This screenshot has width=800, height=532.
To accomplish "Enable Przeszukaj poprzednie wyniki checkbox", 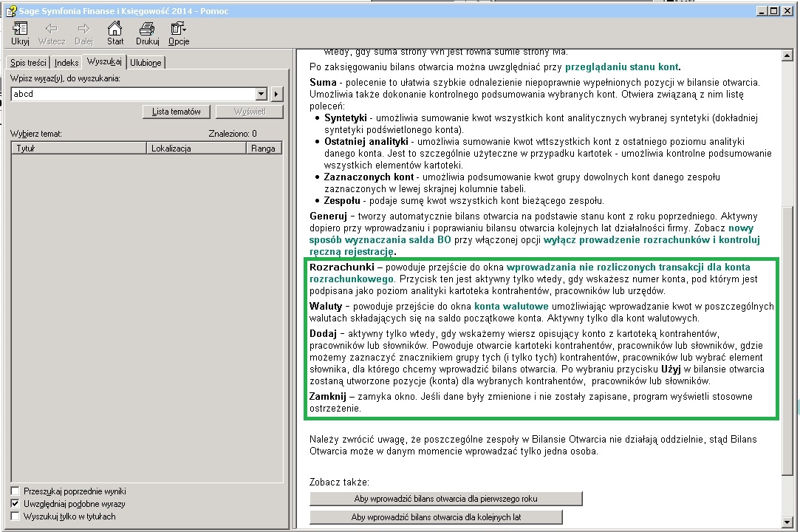I will pyautogui.click(x=16, y=491).
